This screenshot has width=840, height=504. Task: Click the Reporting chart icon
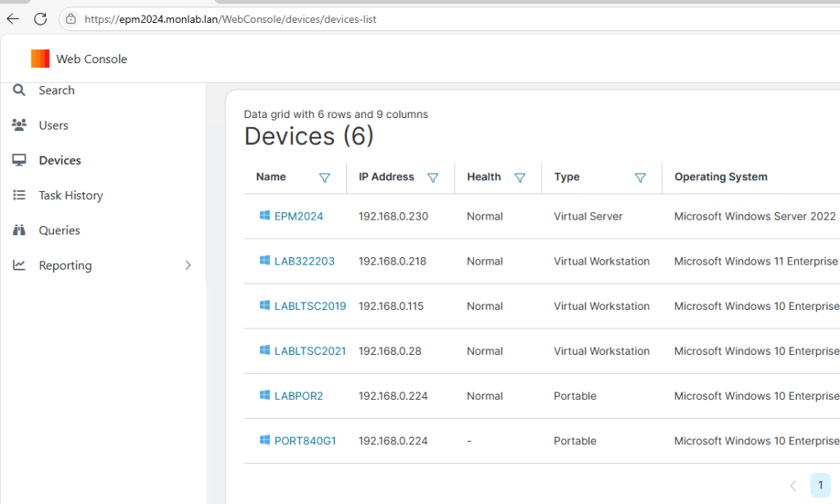[x=20, y=266]
